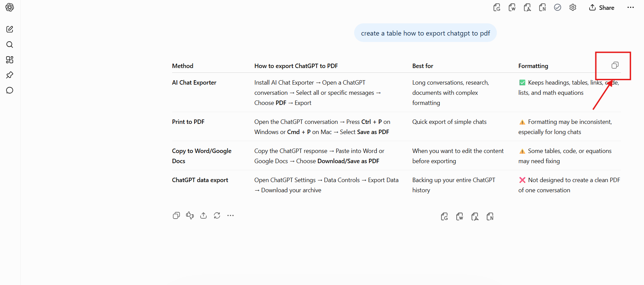The image size is (644, 285).
Task: Click 'When you want to edit the content' cell
Action: 458,156
